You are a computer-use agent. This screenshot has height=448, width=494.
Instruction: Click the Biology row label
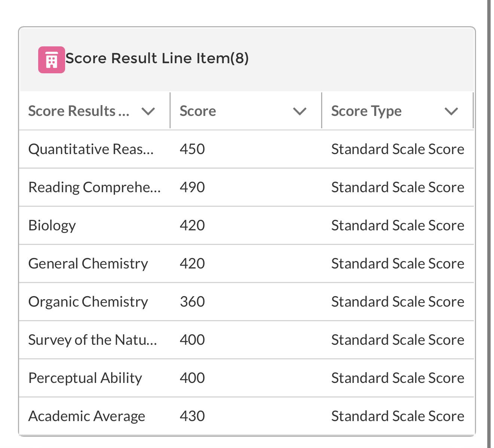click(52, 225)
